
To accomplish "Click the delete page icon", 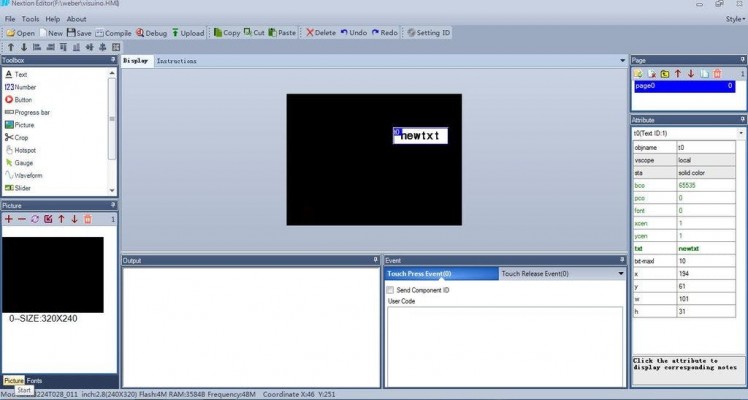I will click(652, 74).
